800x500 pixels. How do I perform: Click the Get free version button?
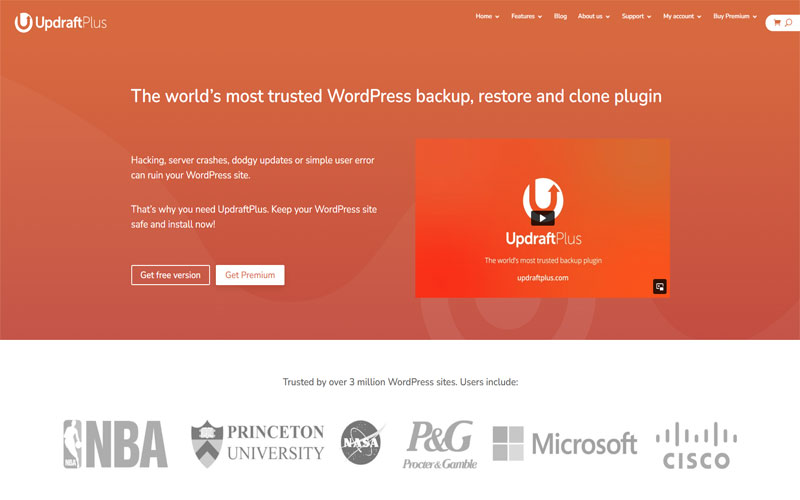170,275
